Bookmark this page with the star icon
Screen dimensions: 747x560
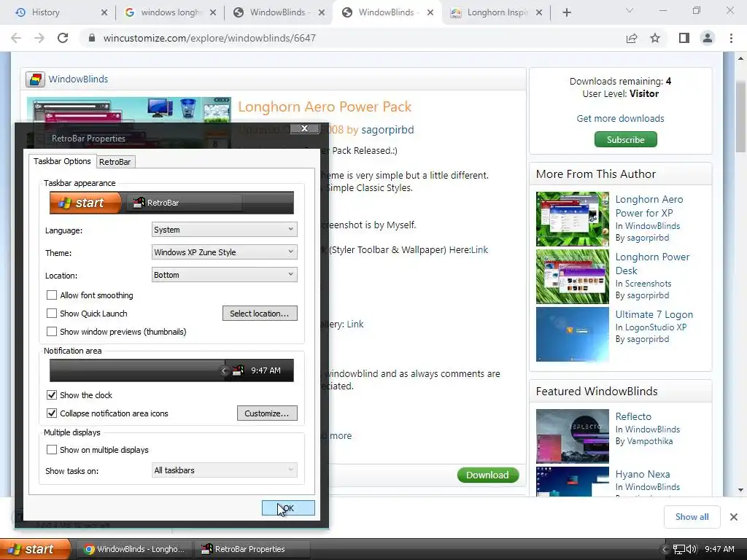click(655, 38)
